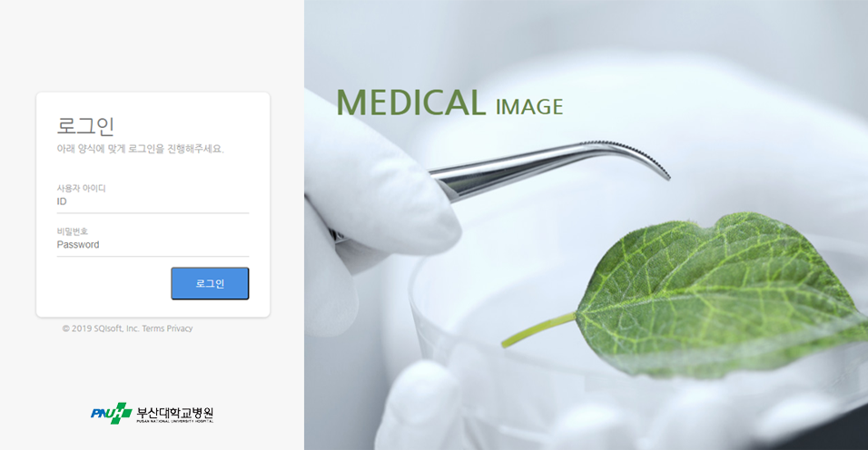
Task: Click the green MEDICAL heading word
Action: (x=410, y=103)
